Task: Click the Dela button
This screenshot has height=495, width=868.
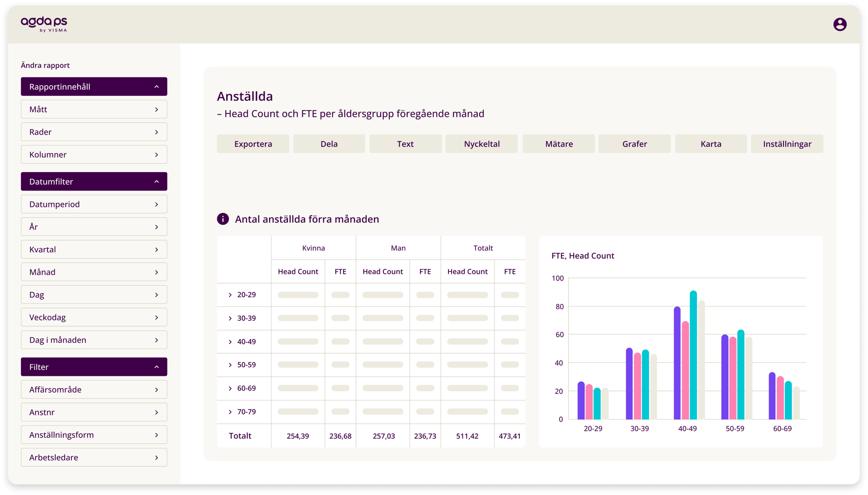Action: pyautogui.click(x=329, y=143)
